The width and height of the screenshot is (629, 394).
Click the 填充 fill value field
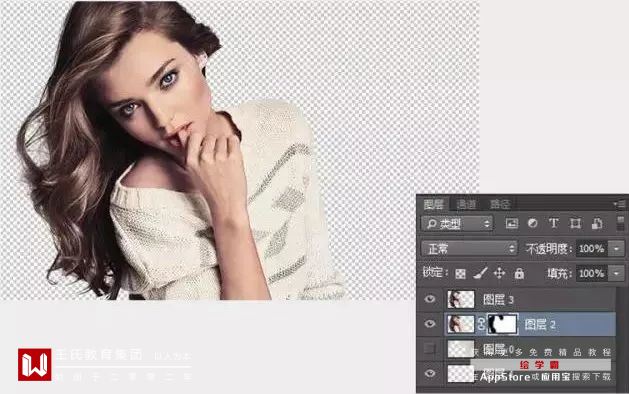click(592, 274)
